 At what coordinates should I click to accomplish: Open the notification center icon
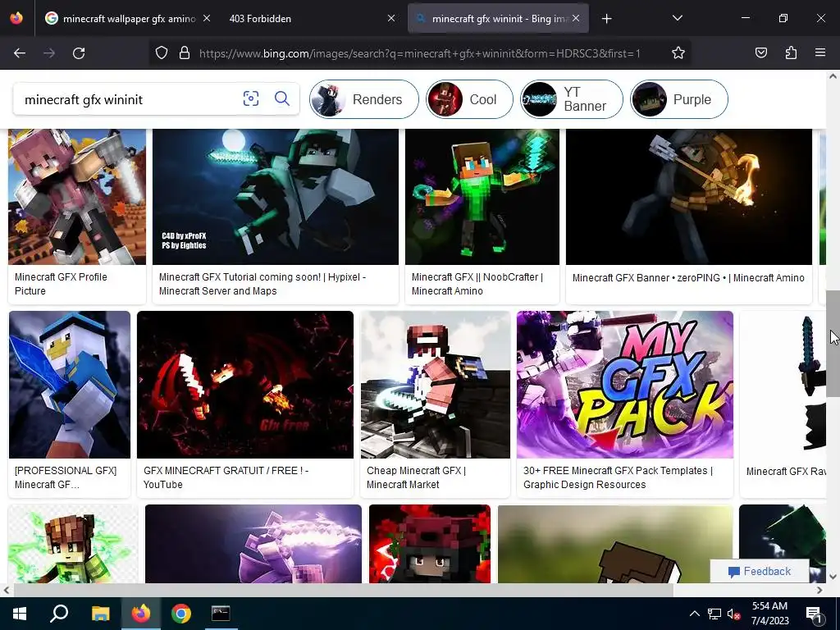point(814,614)
